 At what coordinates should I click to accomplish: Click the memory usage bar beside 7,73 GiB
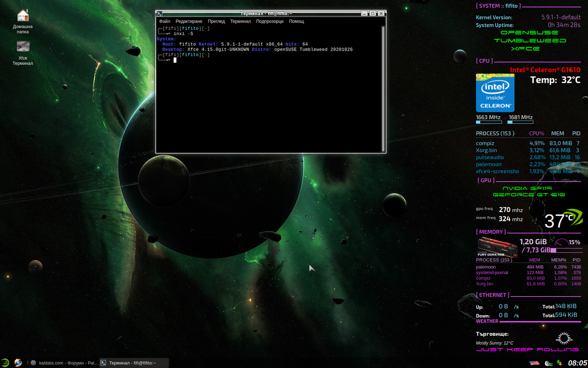[x=566, y=251]
